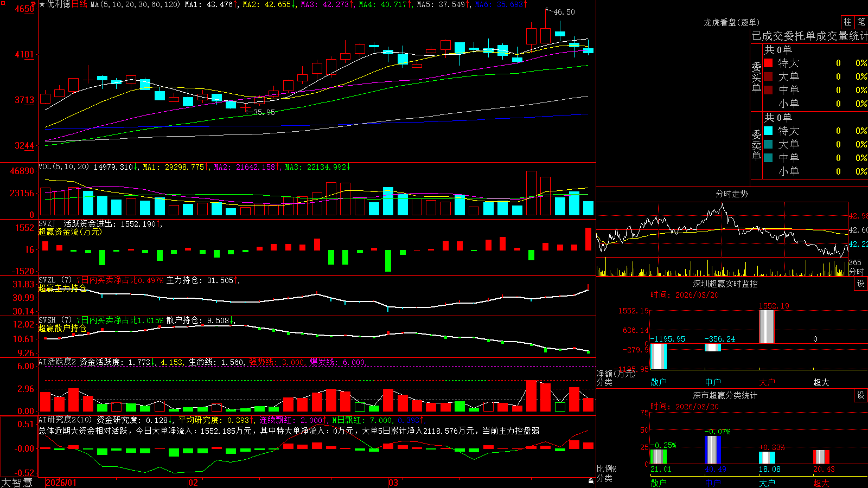Click the 大户 1552.19 bar in realtime monitor
This screenshot has height=488, width=868.
tap(767, 326)
